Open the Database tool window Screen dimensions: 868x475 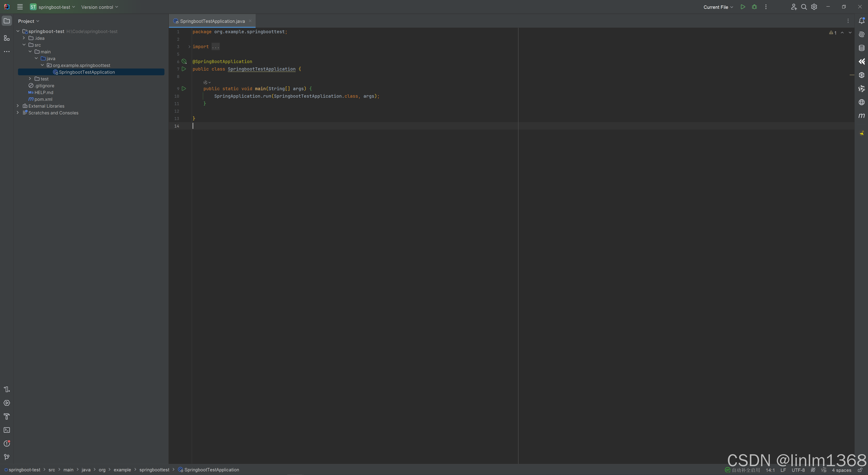click(x=862, y=48)
